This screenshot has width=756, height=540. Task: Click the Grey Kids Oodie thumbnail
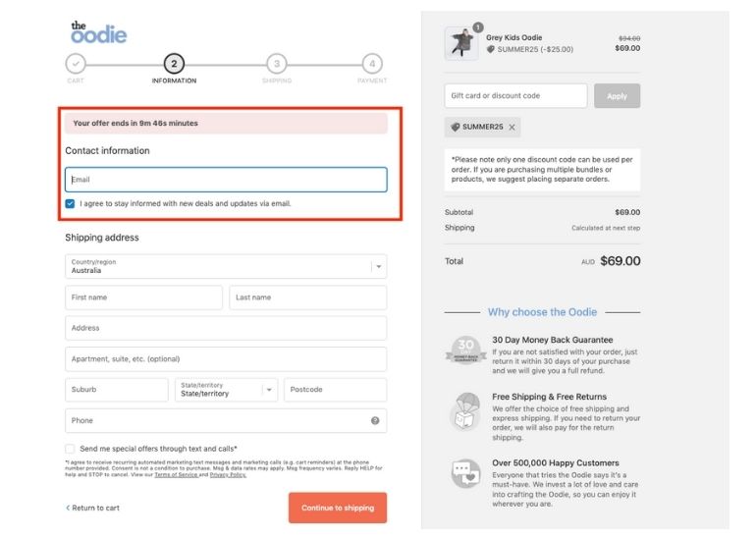click(x=461, y=44)
